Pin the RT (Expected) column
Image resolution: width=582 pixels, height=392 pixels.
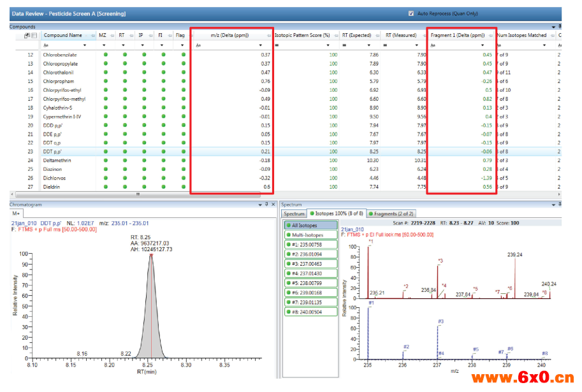pos(377,36)
